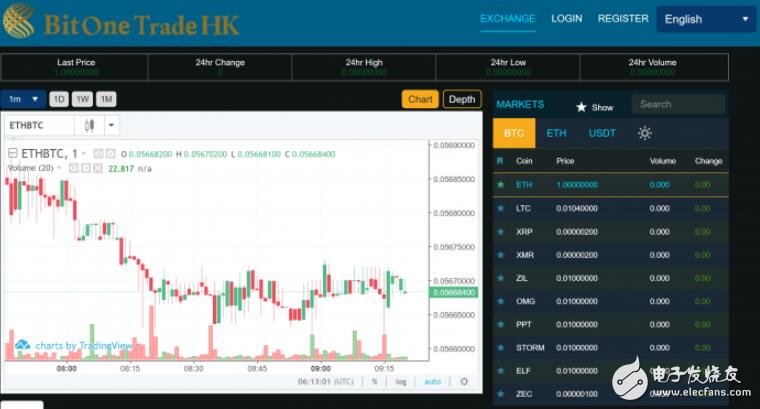Select LTC price 0.01040000
Viewport: 760px width, 409px height.
click(x=577, y=208)
